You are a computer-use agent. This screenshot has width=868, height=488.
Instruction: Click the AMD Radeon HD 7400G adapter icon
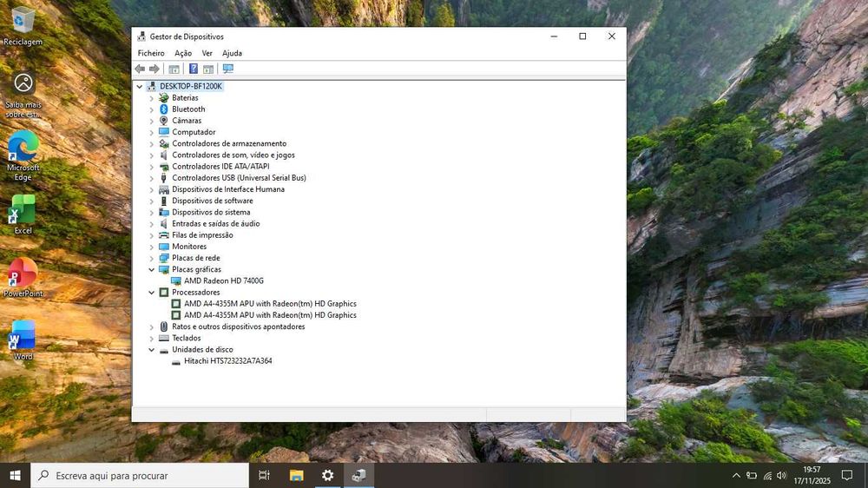(x=176, y=280)
